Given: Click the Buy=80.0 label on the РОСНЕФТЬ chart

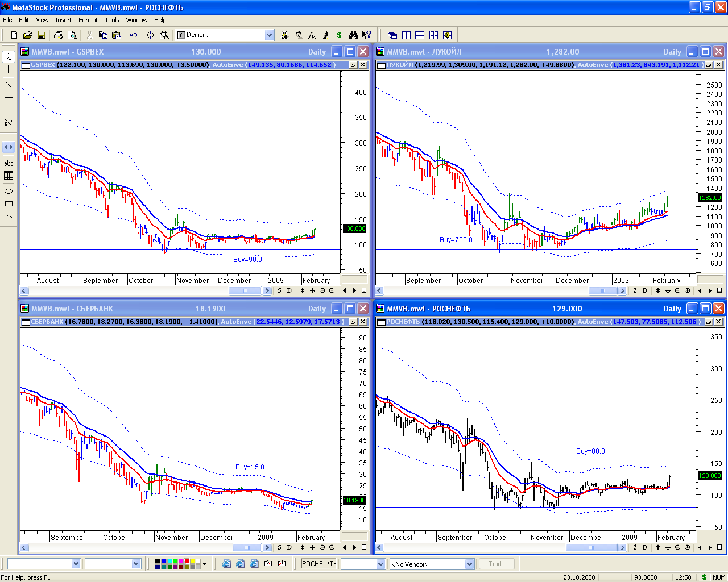Looking at the screenshot, I should [590, 451].
